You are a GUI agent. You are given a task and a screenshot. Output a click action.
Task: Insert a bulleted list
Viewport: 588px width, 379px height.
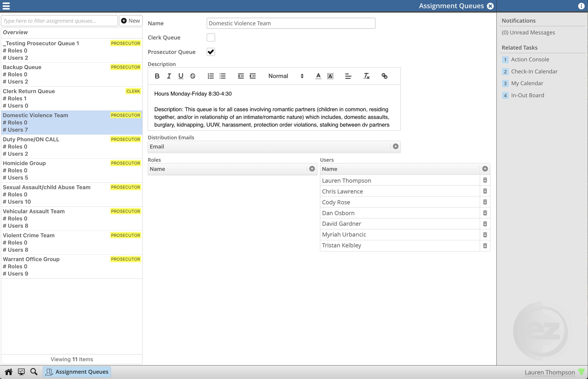pyautogui.click(x=223, y=76)
